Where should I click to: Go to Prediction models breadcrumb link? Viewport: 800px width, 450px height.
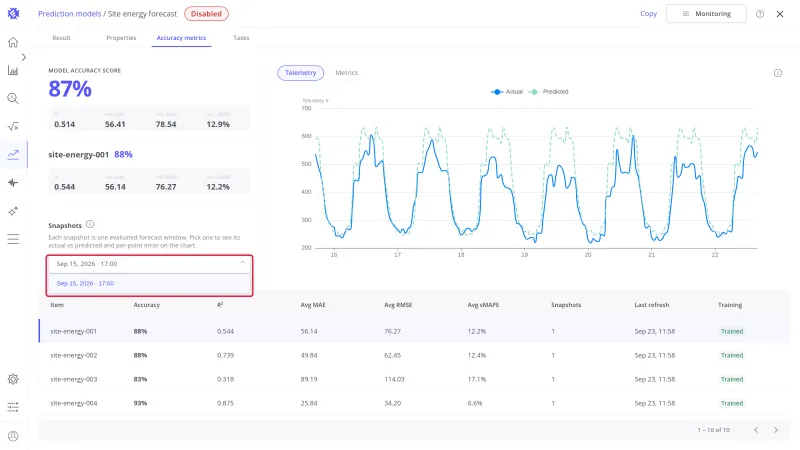pos(69,14)
